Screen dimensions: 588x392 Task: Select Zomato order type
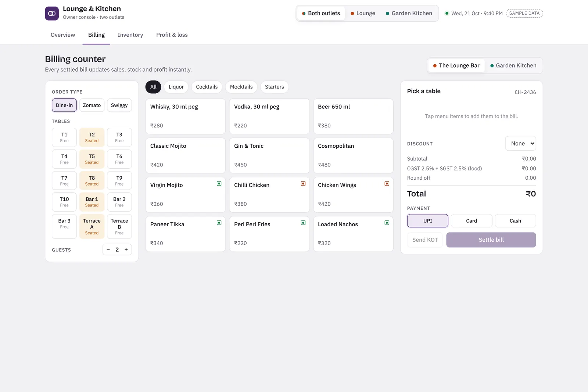[x=92, y=105]
